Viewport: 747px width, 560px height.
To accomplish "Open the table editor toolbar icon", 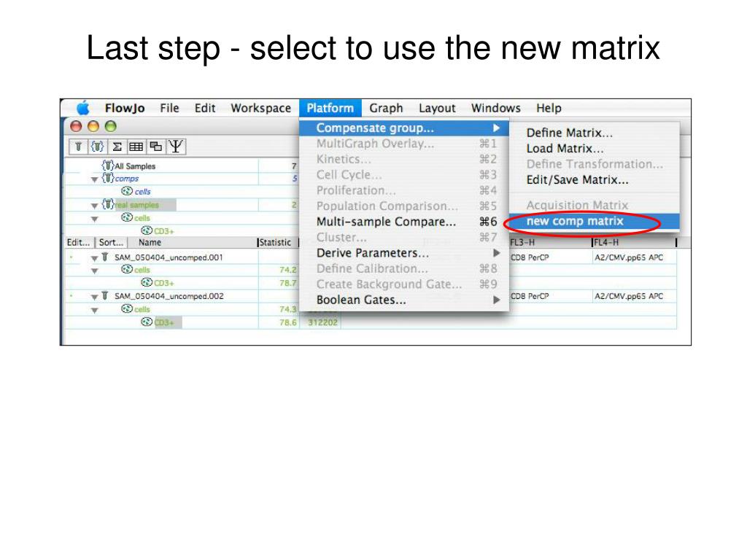I will (x=136, y=147).
